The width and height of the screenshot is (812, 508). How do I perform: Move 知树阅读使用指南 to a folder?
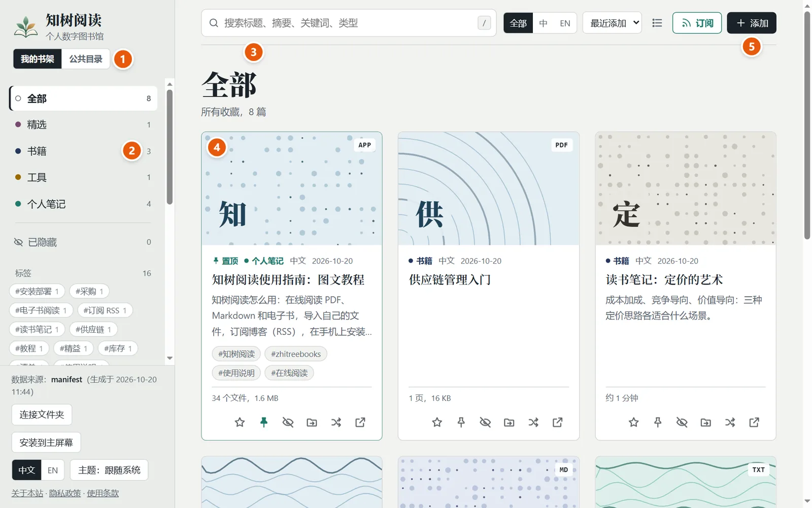312,422
